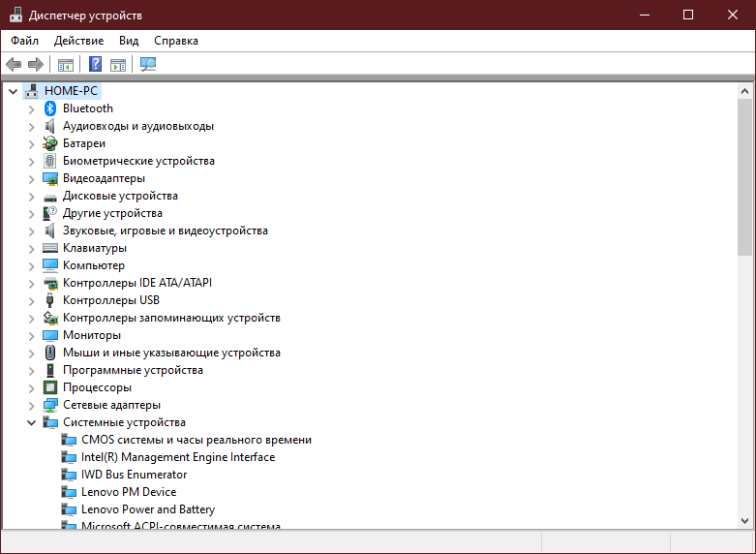
Task: Maximize the Диспетчер устройств window
Action: (x=688, y=15)
